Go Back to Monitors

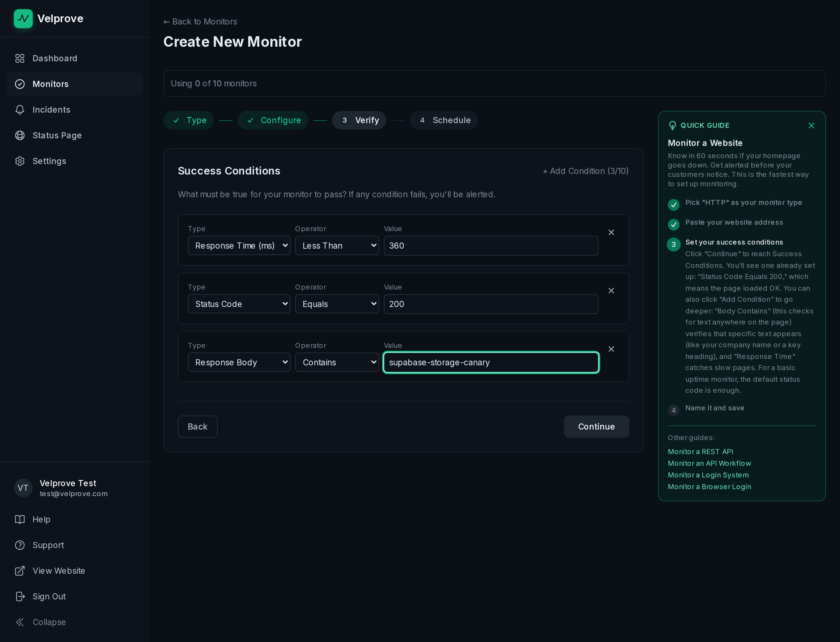click(x=201, y=22)
